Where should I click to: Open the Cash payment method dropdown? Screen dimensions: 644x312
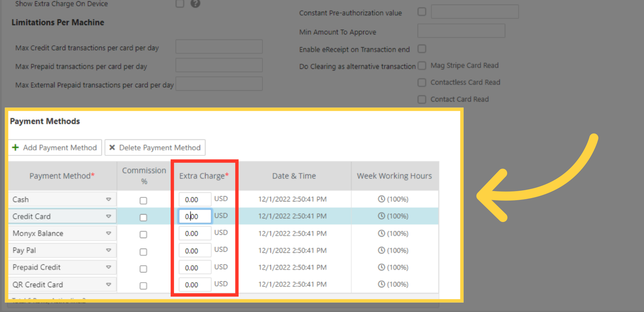pyautogui.click(x=108, y=199)
